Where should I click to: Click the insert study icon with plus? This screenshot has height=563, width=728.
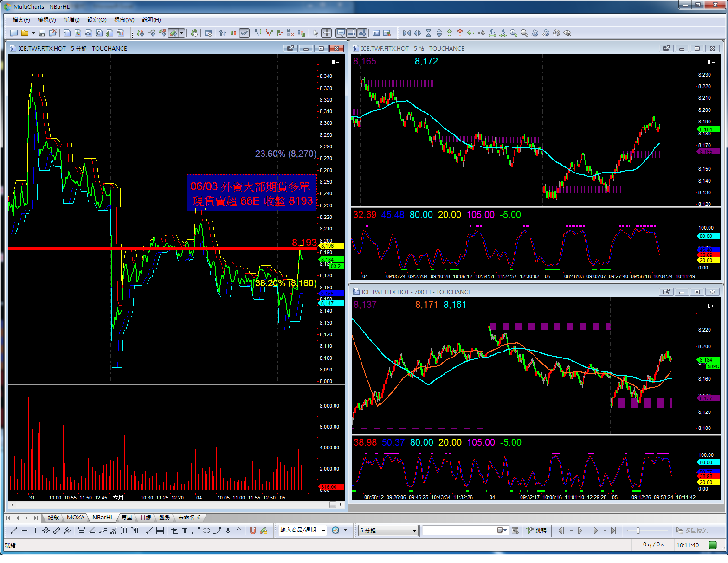[x=152, y=33]
